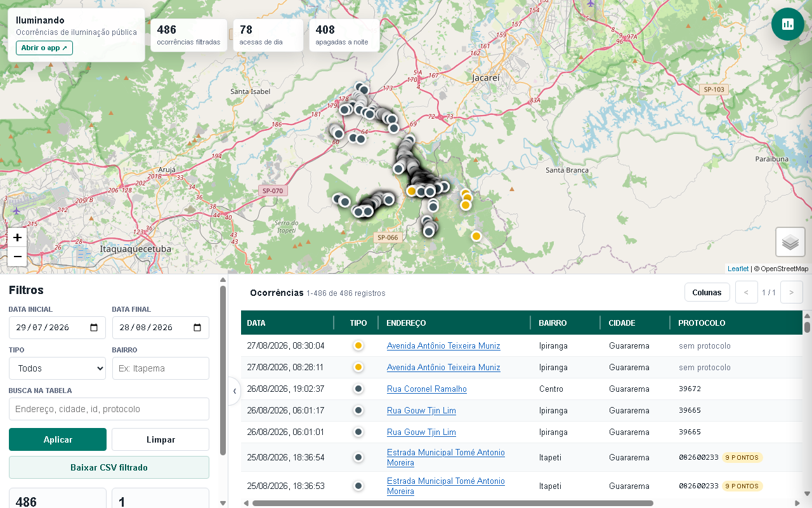Sort table by the CIDADE column header
Screen dimensions: 812x508
[635, 323]
